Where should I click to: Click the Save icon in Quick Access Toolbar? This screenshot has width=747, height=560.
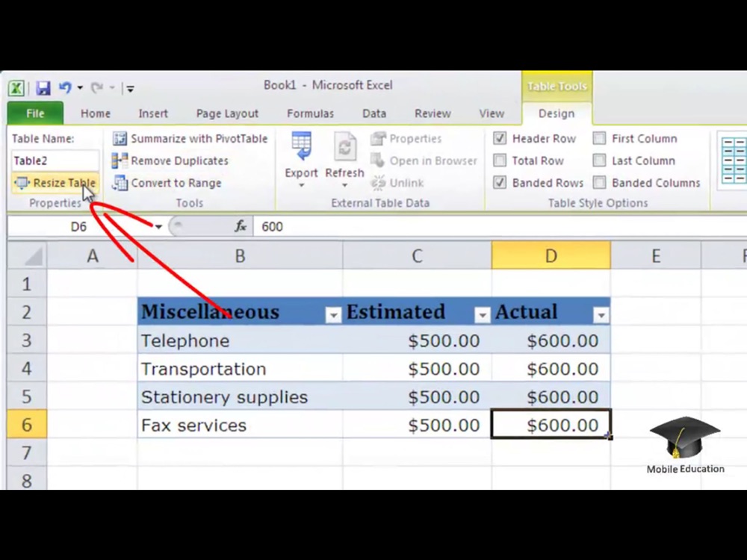(43, 88)
